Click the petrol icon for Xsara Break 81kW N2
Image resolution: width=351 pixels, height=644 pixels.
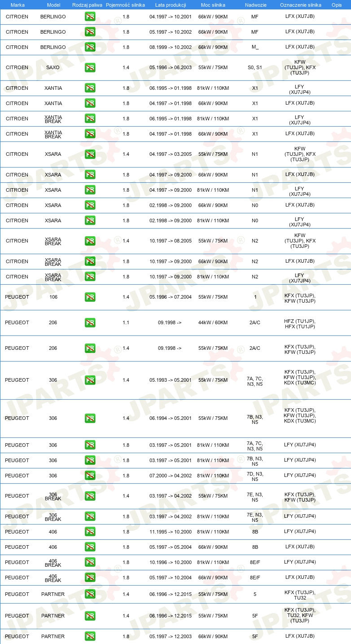90,277
